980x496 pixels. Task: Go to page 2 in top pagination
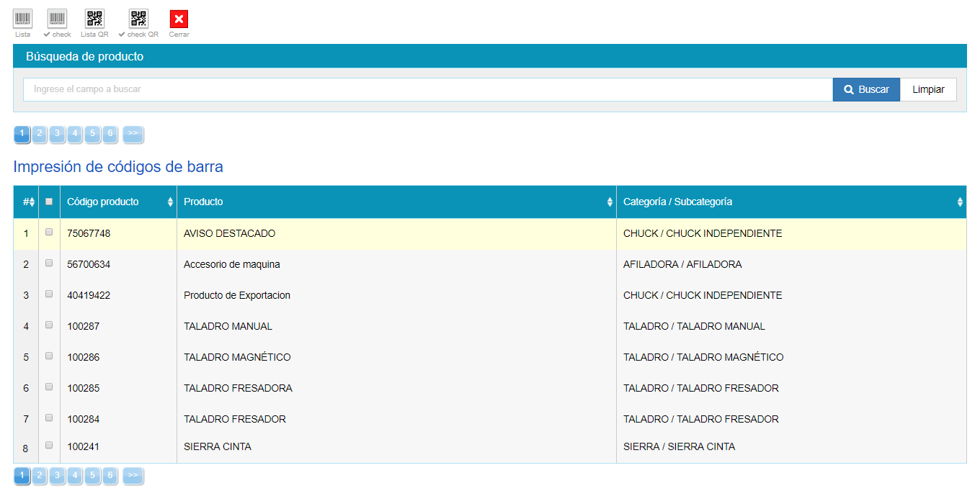tap(40, 133)
